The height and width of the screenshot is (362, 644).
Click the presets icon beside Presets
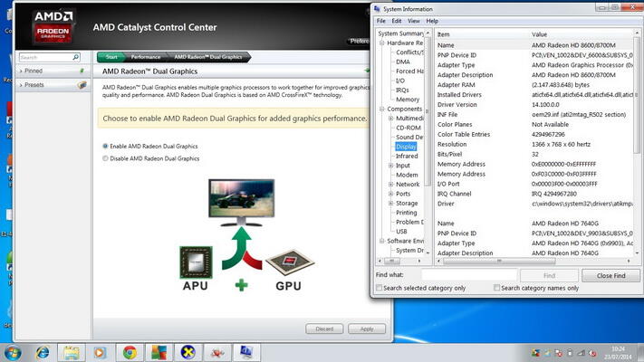click(82, 84)
